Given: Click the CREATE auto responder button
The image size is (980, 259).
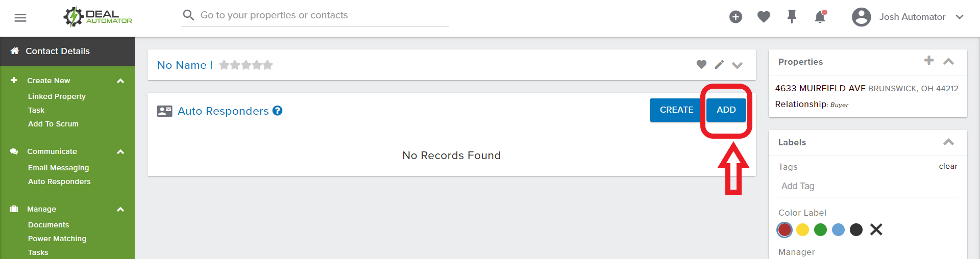Looking at the screenshot, I should 676,110.
